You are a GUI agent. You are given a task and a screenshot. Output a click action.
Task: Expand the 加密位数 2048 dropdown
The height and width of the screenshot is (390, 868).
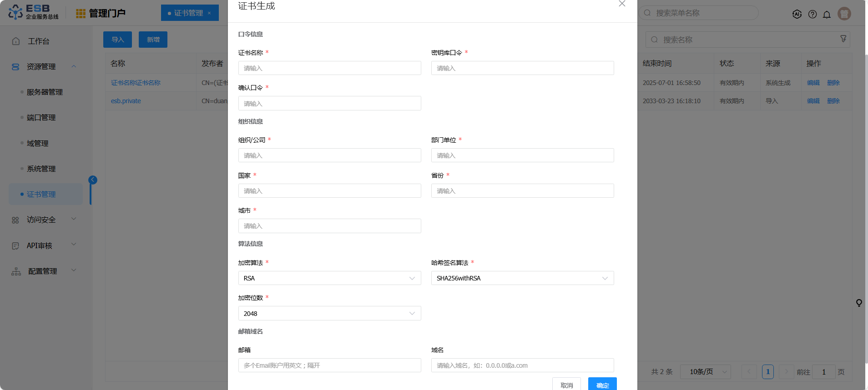[x=329, y=313]
